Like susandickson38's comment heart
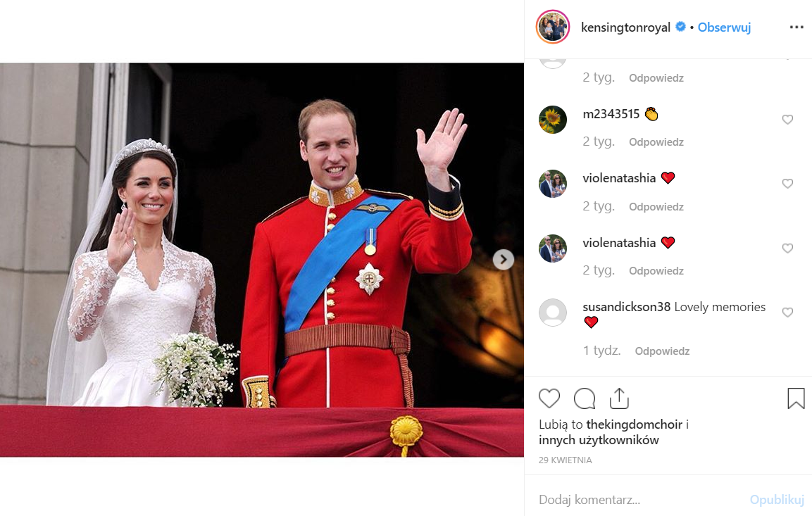Viewport: 812px width, 516px height. (x=787, y=312)
